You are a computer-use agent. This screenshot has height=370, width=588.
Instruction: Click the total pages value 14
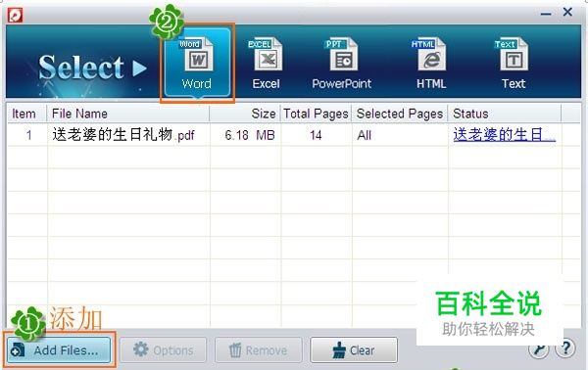316,135
